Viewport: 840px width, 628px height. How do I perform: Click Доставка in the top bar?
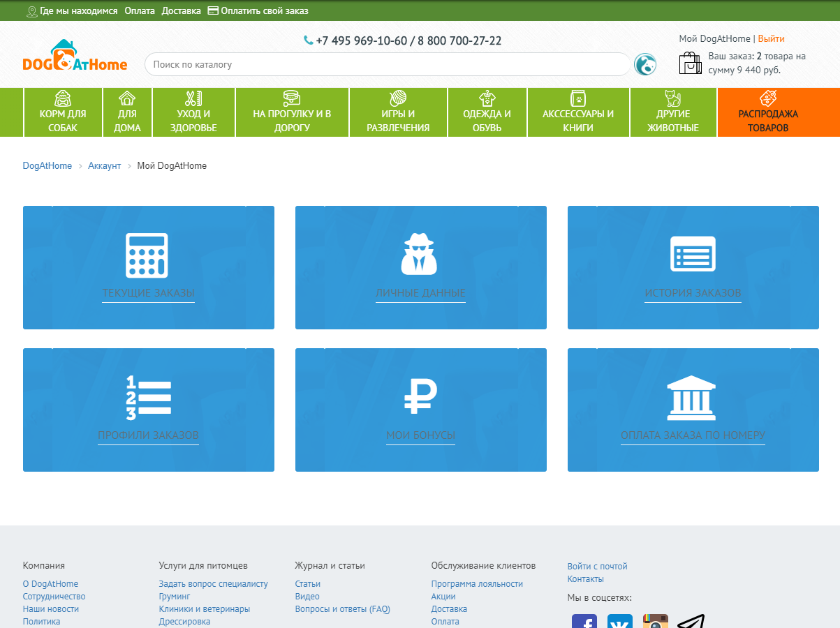click(x=181, y=11)
